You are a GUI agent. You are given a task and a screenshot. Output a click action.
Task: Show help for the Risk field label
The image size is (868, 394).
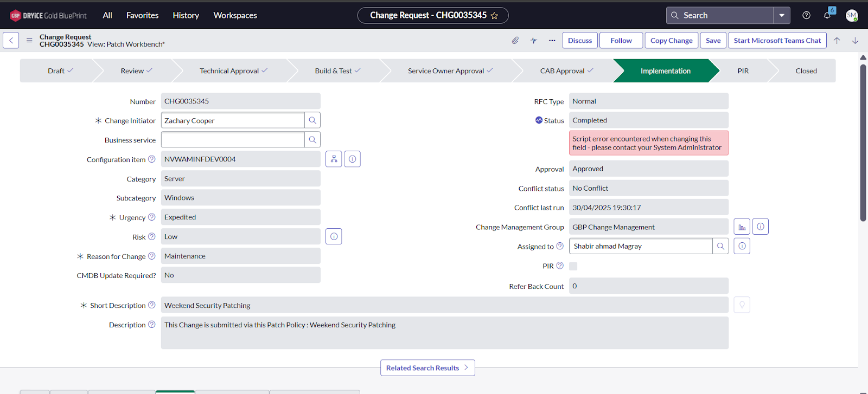[152, 236]
